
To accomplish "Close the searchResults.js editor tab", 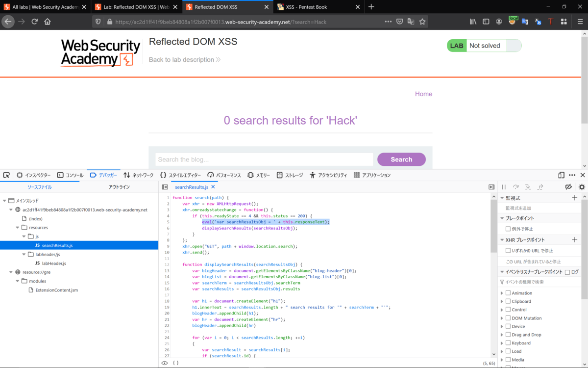I will [213, 187].
